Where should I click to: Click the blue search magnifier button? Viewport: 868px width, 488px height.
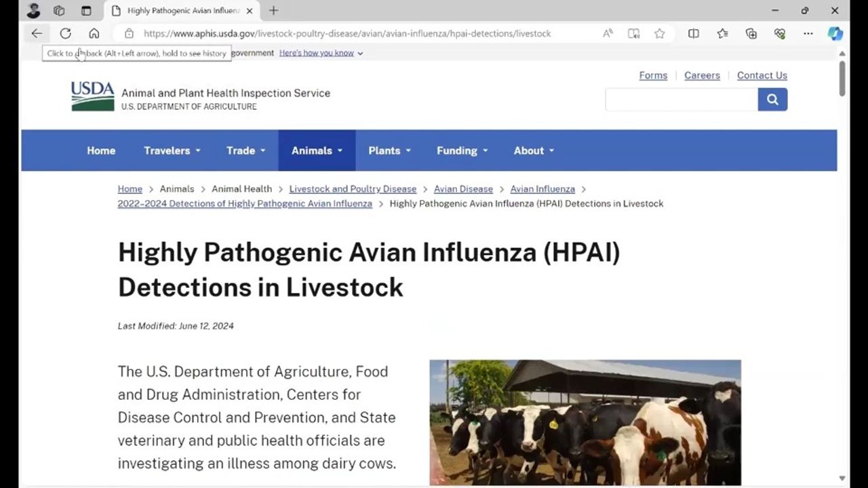772,100
